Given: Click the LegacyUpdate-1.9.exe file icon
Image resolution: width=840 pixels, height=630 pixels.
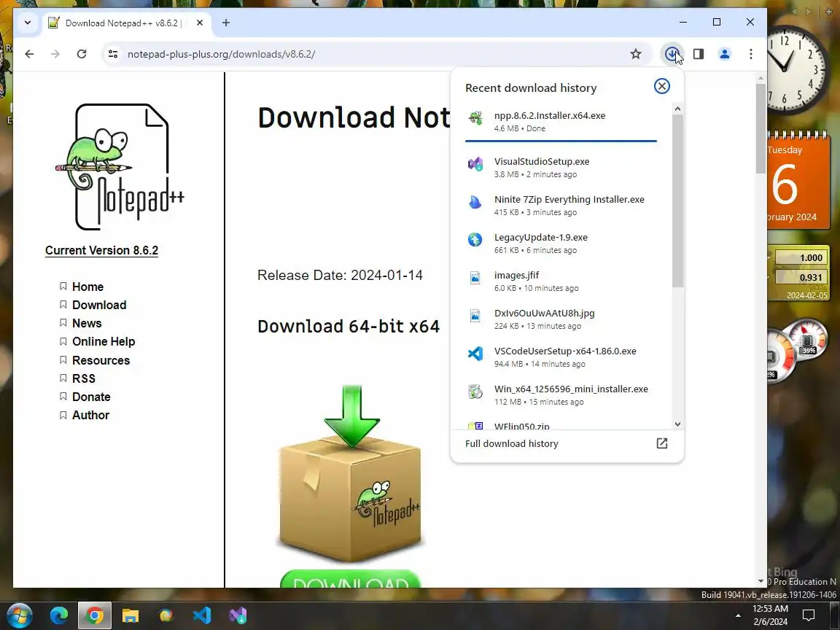Looking at the screenshot, I should click(475, 239).
